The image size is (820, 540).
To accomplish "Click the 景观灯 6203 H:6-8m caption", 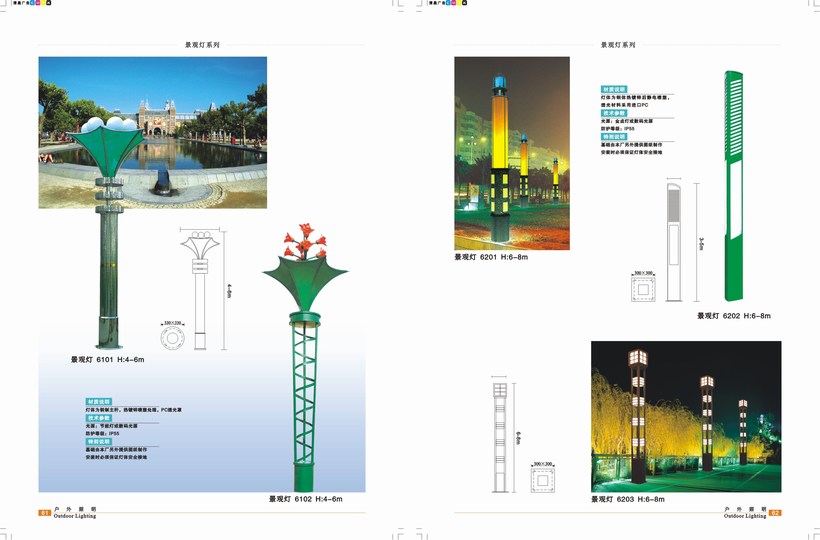I will (627, 498).
